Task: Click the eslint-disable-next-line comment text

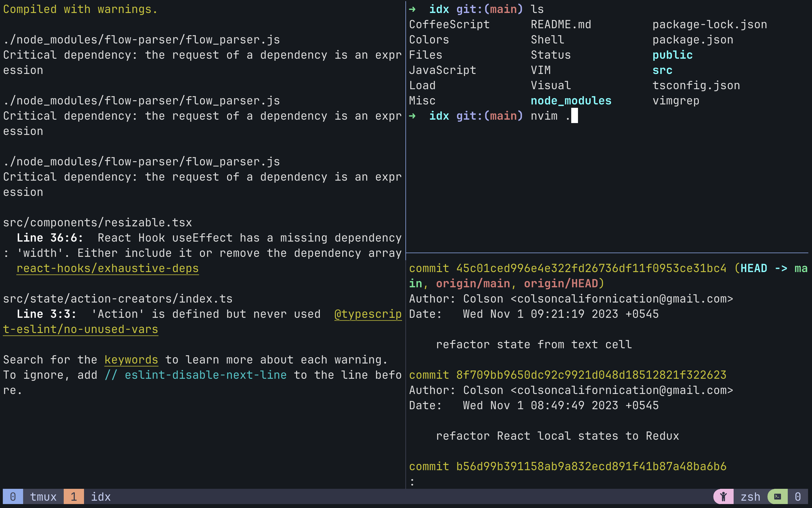Action: click(196, 375)
